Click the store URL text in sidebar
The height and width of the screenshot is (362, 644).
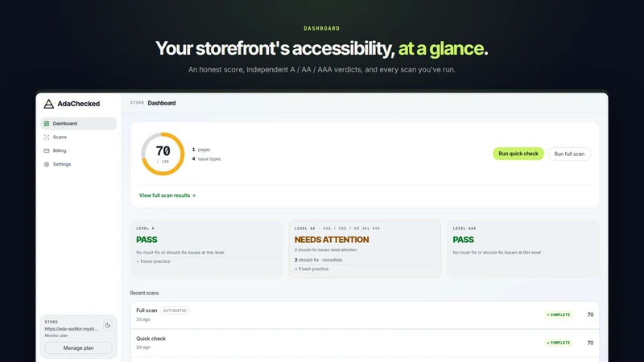point(71,329)
